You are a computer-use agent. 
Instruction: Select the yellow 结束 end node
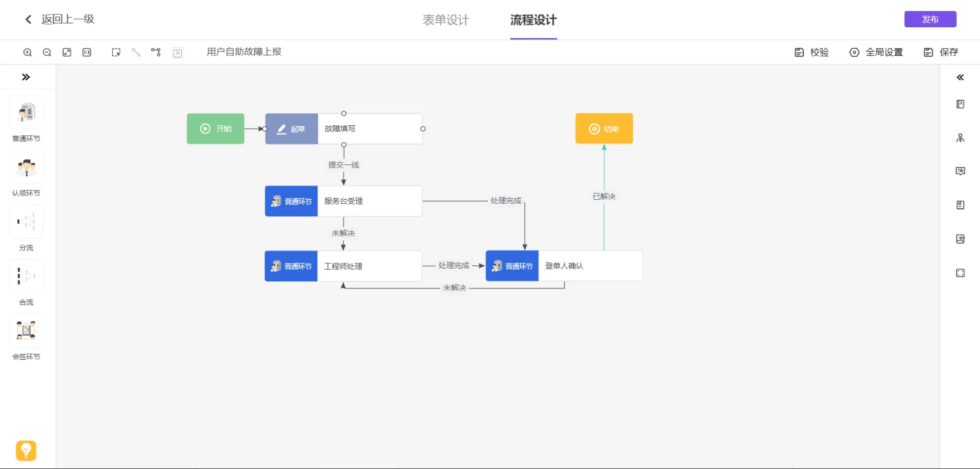604,129
